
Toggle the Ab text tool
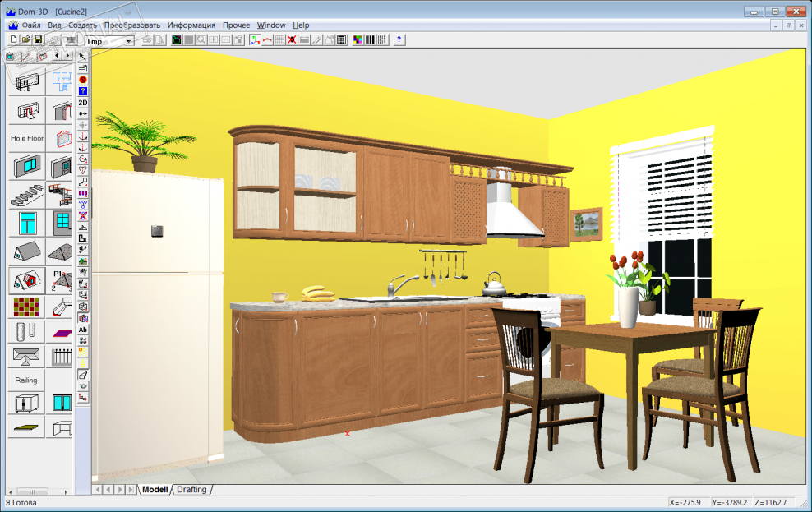point(83,330)
